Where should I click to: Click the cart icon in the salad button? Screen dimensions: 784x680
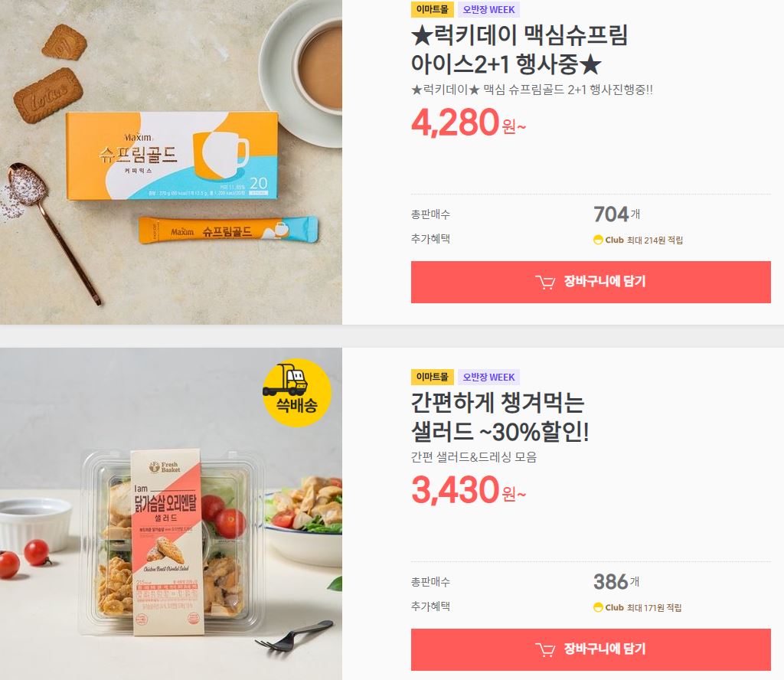pos(545,650)
